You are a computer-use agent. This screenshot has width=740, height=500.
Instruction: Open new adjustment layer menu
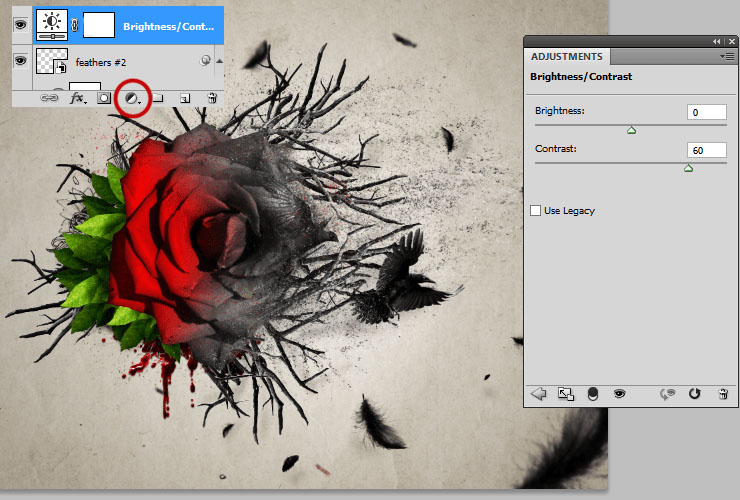(133, 98)
